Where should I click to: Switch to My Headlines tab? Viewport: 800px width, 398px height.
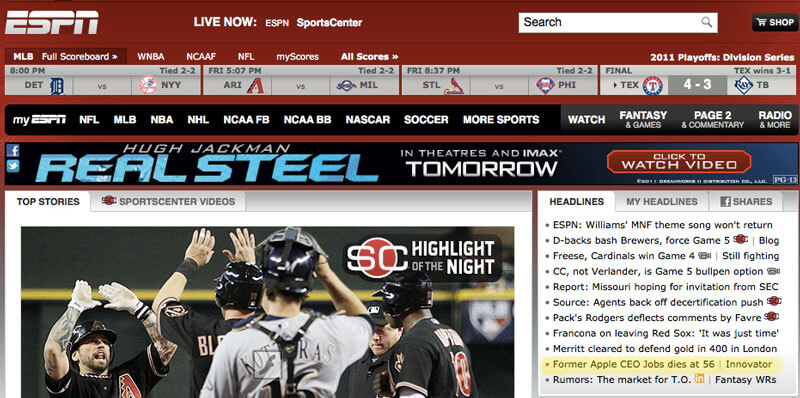tap(662, 202)
